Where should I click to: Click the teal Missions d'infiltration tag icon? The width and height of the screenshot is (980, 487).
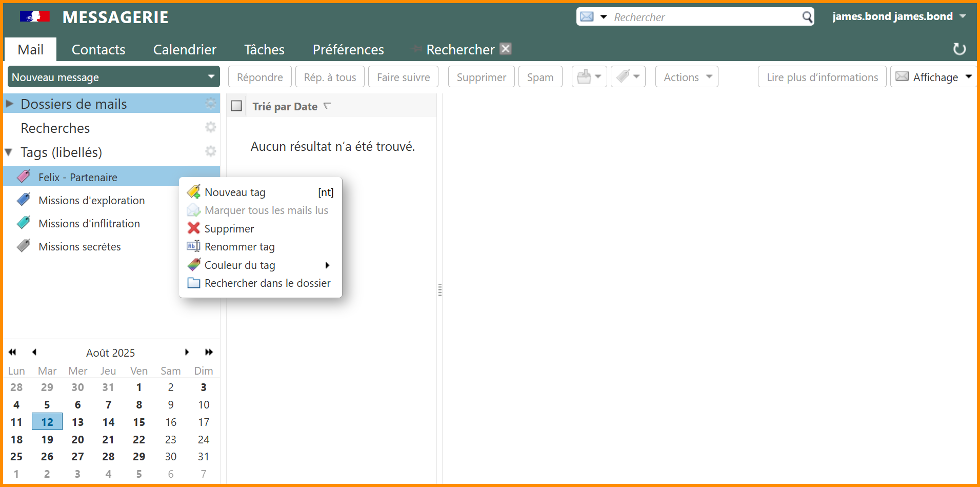(24, 223)
